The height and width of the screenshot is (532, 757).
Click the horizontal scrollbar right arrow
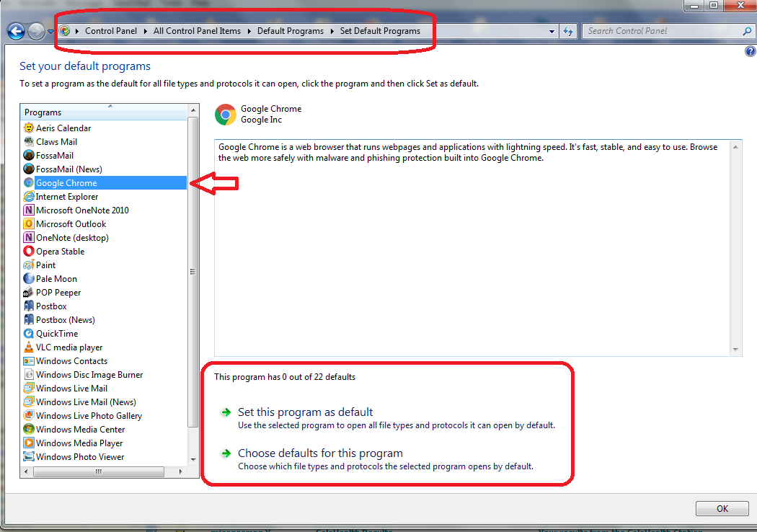tap(180, 471)
